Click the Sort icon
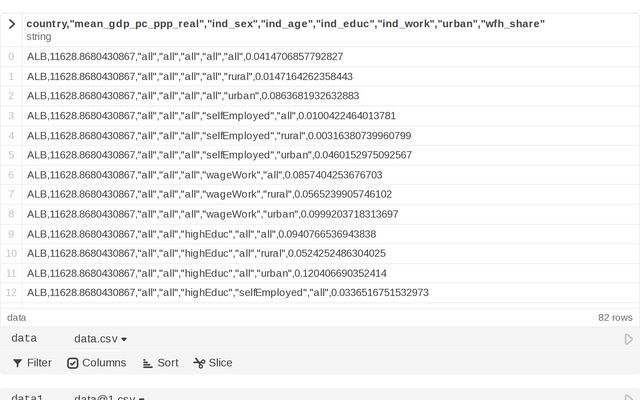The height and width of the screenshot is (400, 640). (147, 363)
